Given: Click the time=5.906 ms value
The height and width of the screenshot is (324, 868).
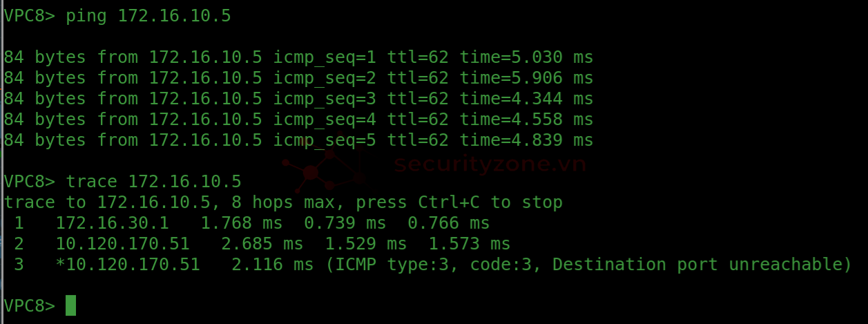Looking at the screenshot, I should point(526,78).
